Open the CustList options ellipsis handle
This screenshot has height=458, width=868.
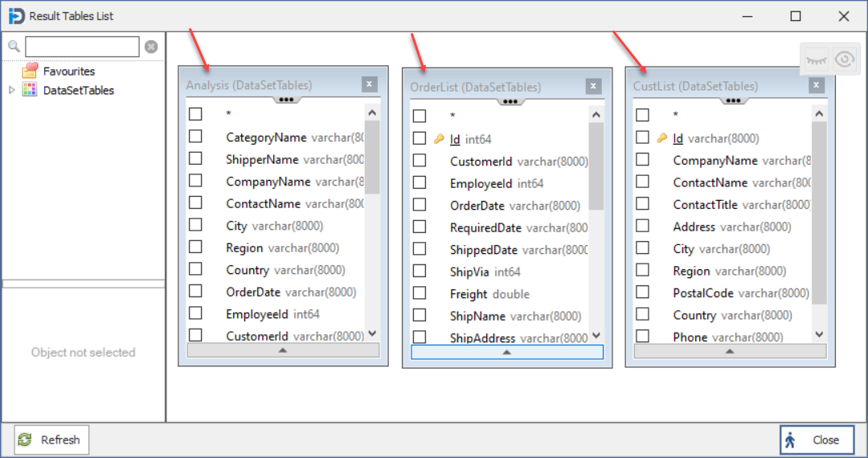[x=731, y=100]
